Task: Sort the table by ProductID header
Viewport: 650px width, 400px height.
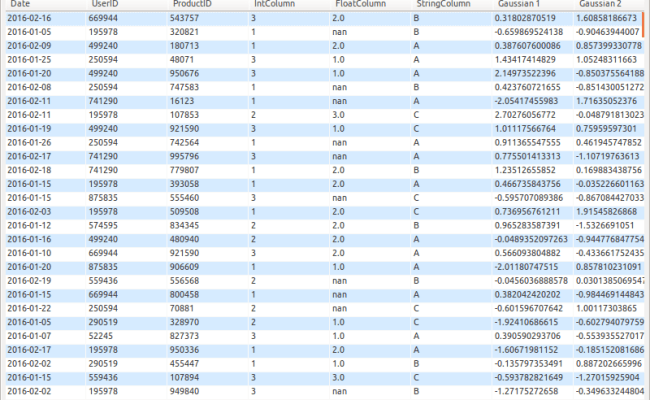Action: 192,4
